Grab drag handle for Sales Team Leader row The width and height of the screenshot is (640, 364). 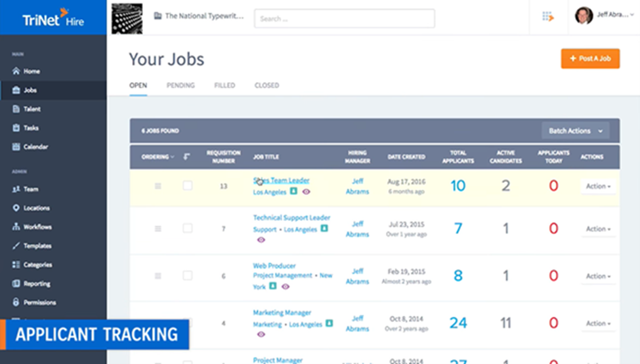point(158,186)
